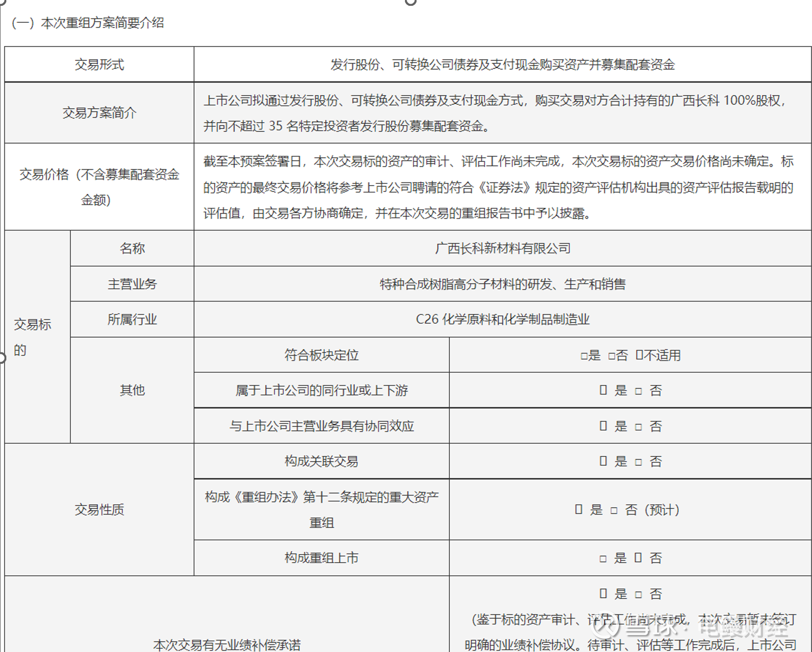
Task: Select company name 广西长科新材料有限公司
Action: (x=503, y=248)
